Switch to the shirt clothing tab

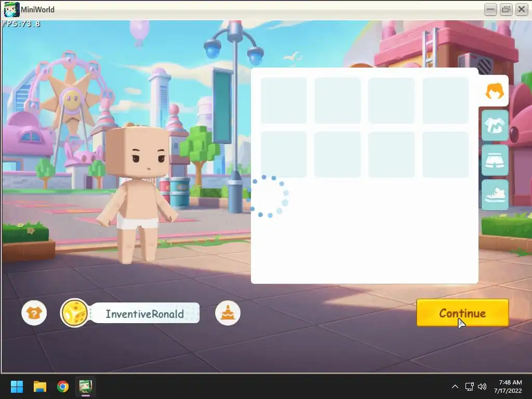495,125
